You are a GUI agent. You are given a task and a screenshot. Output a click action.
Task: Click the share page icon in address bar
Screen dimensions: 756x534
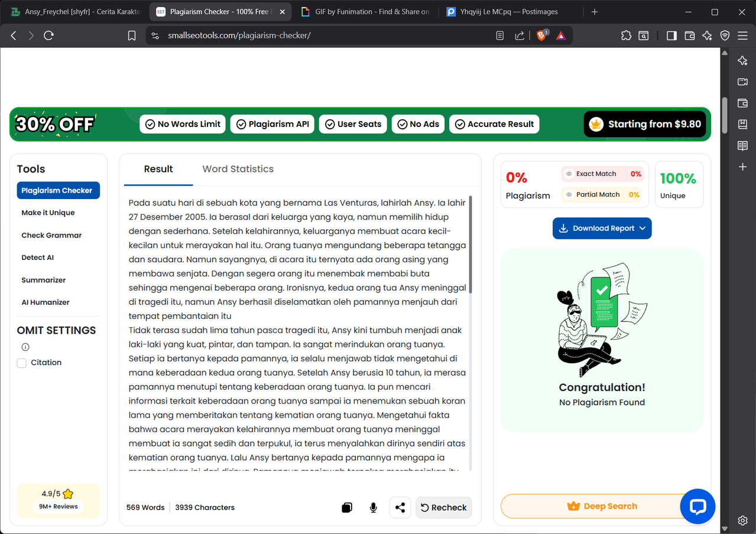pos(520,35)
